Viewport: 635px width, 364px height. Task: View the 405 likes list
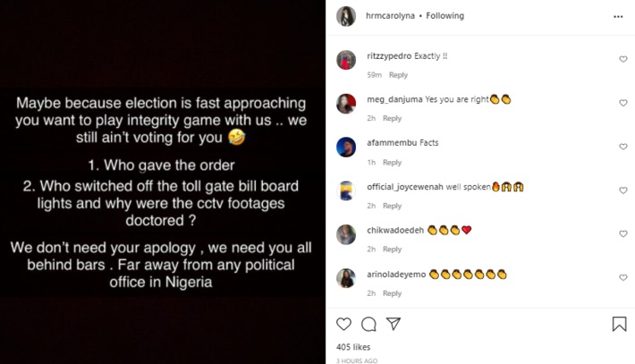tap(354, 346)
